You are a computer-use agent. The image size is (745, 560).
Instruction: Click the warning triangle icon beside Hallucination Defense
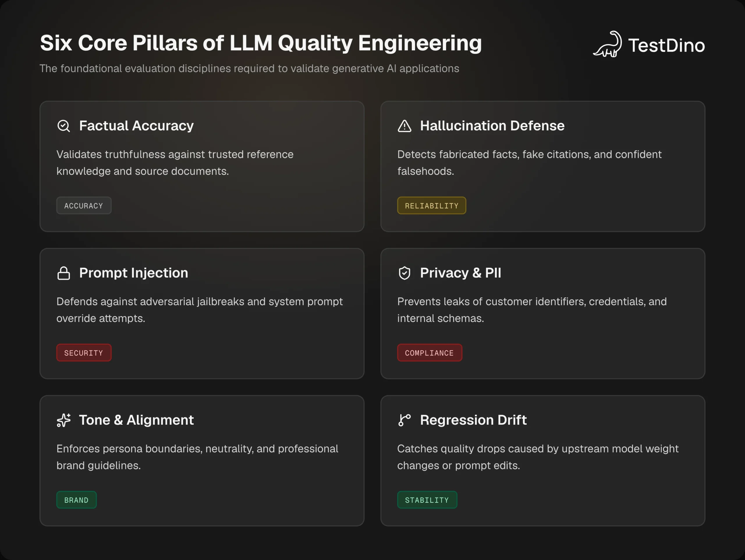pos(405,126)
